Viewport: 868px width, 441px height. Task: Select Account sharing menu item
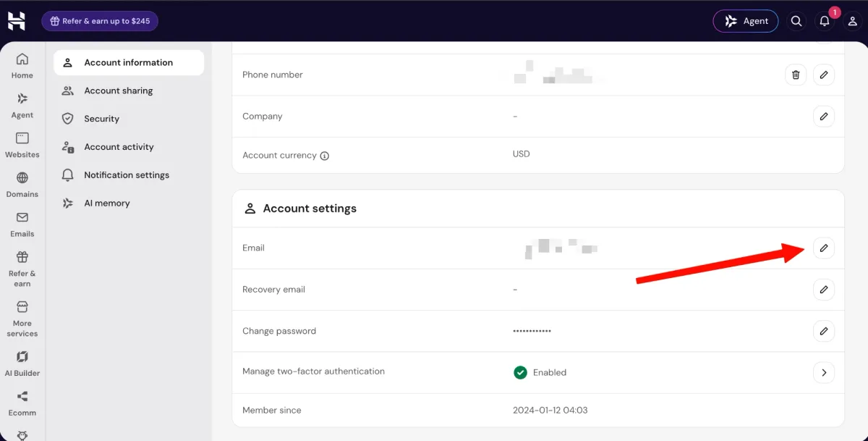click(129, 91)
